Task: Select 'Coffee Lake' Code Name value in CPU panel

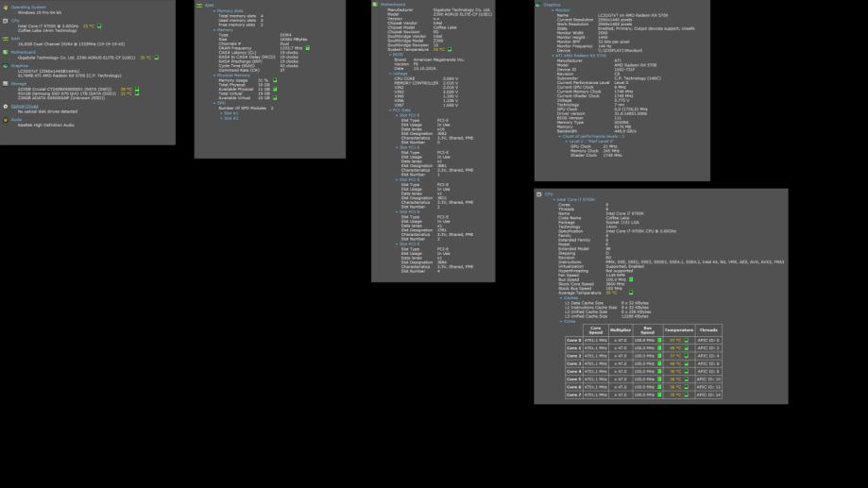Action: (618, 217)
